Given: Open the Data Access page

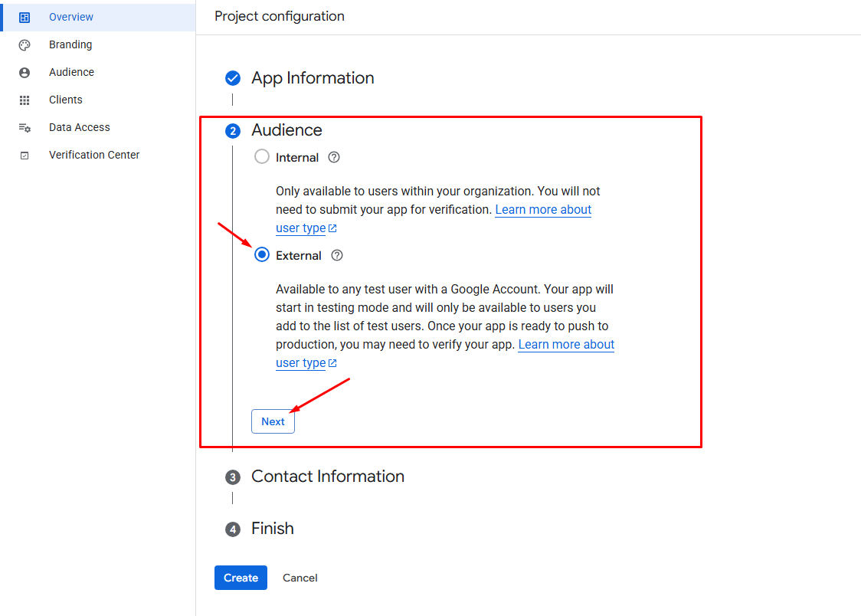Looking at the screenshot, I should (x=98, y=127).
